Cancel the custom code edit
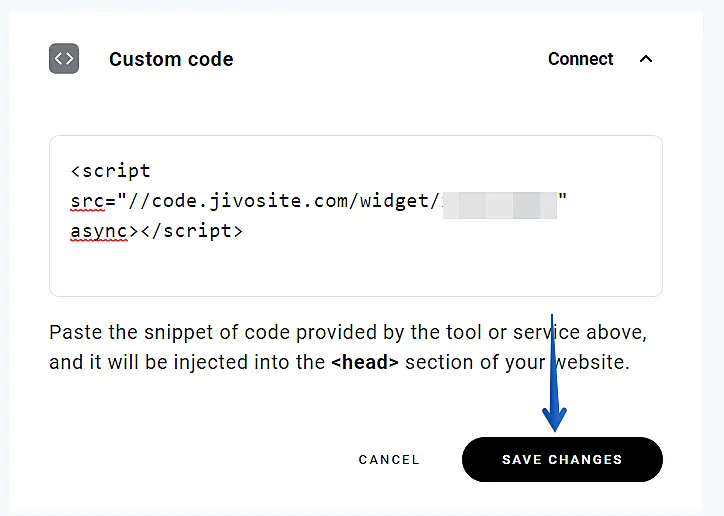 pyautogui.click(x=389, y=460)
